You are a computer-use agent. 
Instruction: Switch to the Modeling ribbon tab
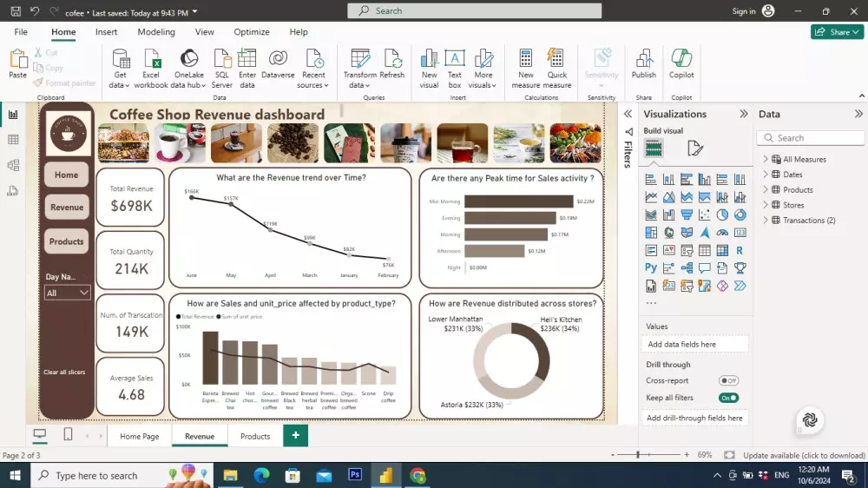pyautogui.click(x=156, y=32)
